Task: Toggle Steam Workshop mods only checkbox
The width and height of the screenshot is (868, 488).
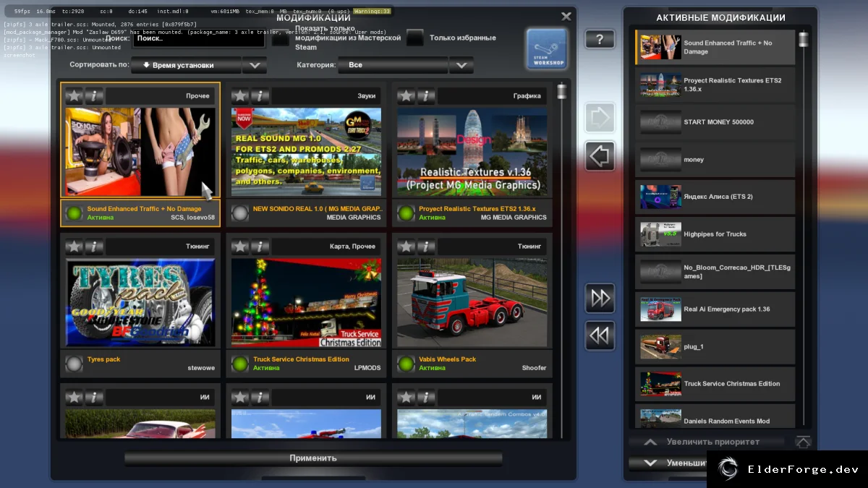Action: [x=280, y=38]
